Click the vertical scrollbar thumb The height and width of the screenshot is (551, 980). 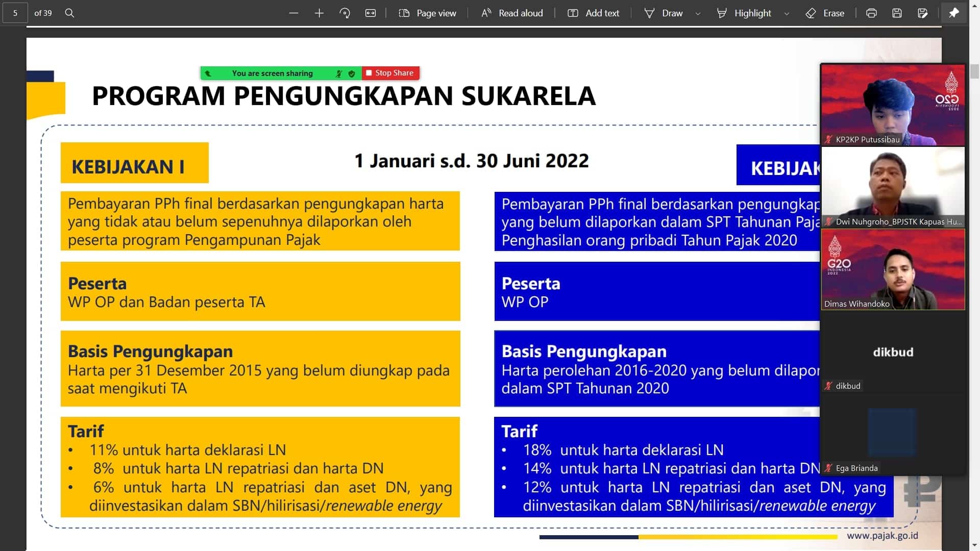(x=974, y=71)
